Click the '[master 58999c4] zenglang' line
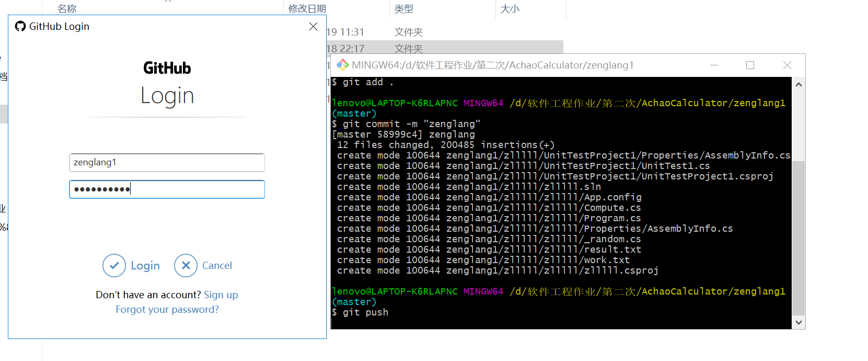The height and width of the screenshot is (361, 868). click(403, 134)
